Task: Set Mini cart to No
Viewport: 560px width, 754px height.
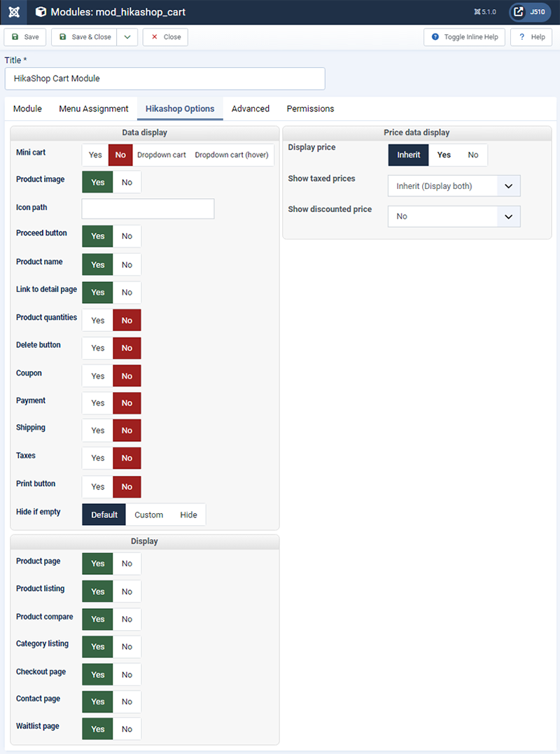Action: tap(120, 155)
